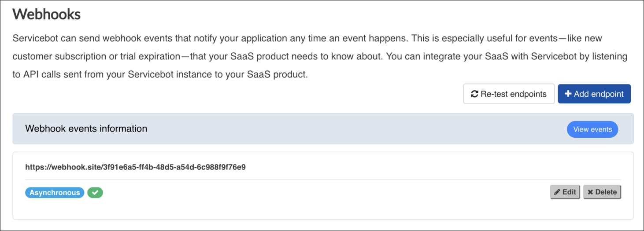Delete the webhook.site endpoint
This screenshot has height=231, width=644.
pyautogui.click(x=602, y=192)
